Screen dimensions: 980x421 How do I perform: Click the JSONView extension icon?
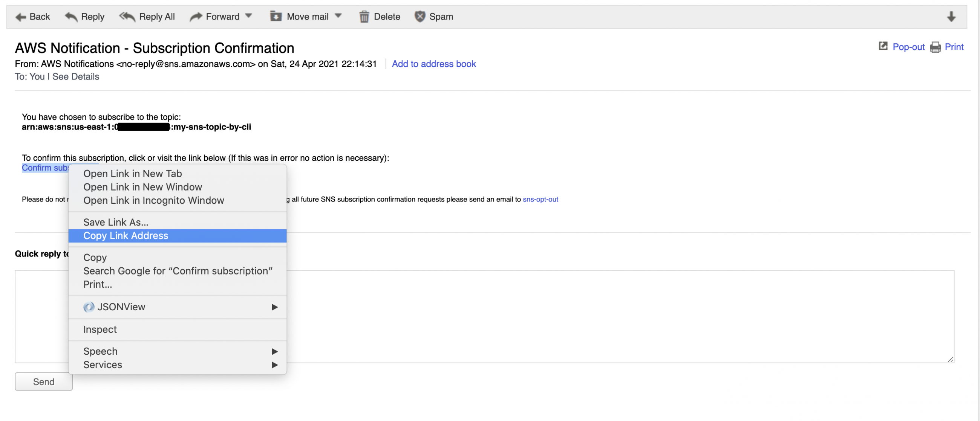click(x=89, y=307)
